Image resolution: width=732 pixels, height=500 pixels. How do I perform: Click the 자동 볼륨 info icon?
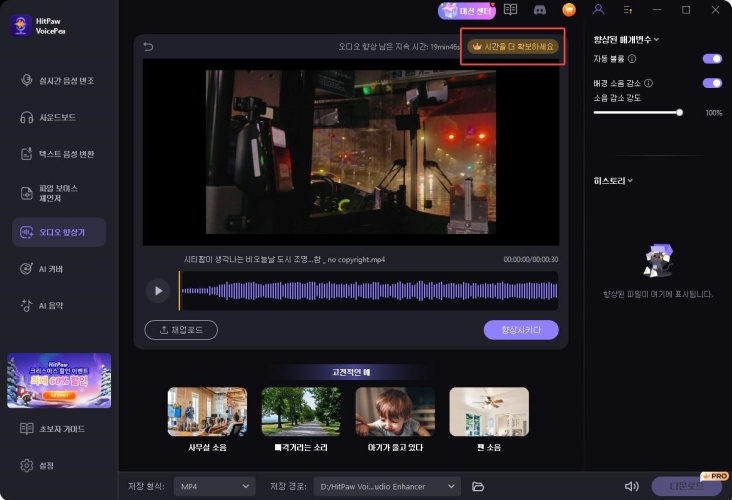pos(632,58)
